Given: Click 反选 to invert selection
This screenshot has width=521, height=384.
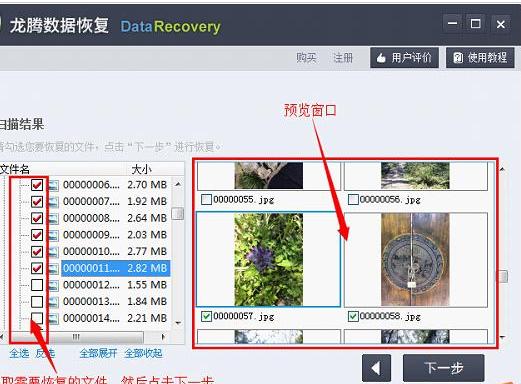Looking at the screenshot, I should tap(45, 353).
